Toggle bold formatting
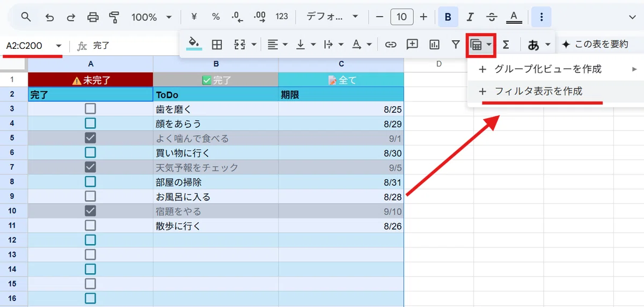Image resolution: width=644 pixels, height=307 pixels. (x=448, y=17)
